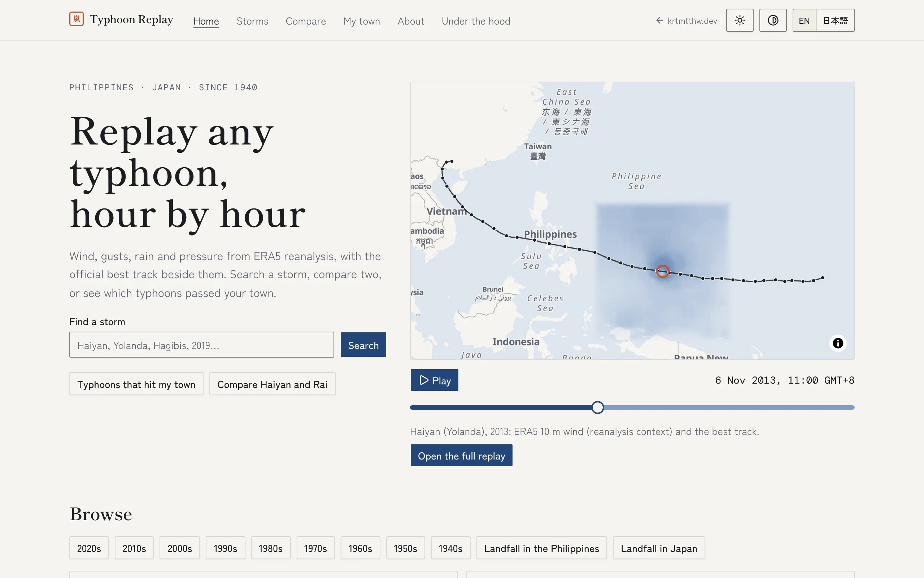
Task: Click the timestamp 6 Nov 2013, 11:00 GMT+8
Action: click(785, 380)
